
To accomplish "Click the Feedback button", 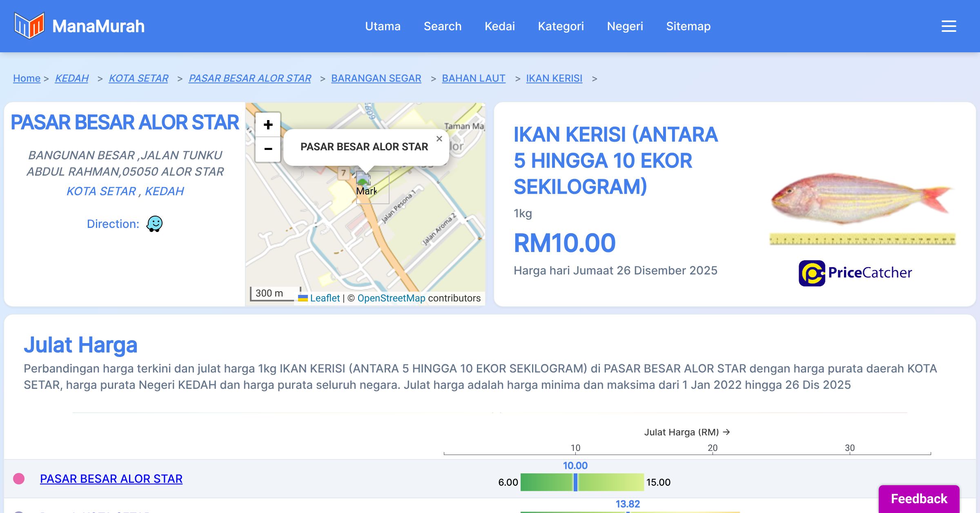I will [919, 498].
